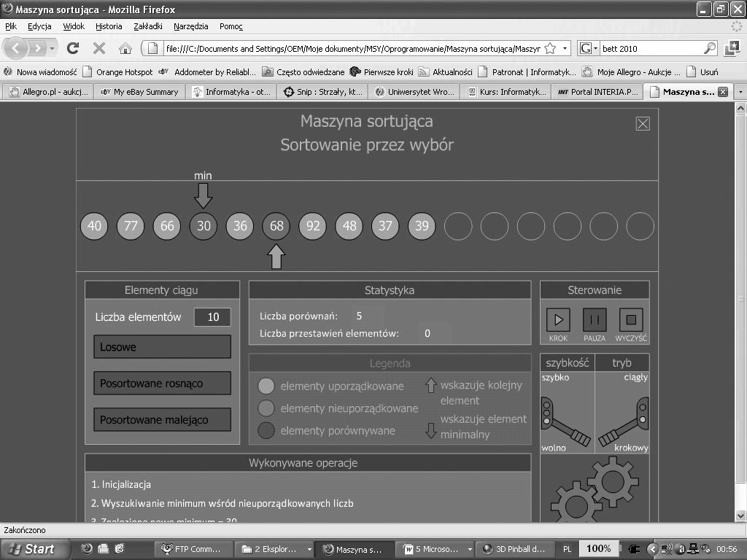Expand hidden system tray icons arrow

[x=652, y=549]
